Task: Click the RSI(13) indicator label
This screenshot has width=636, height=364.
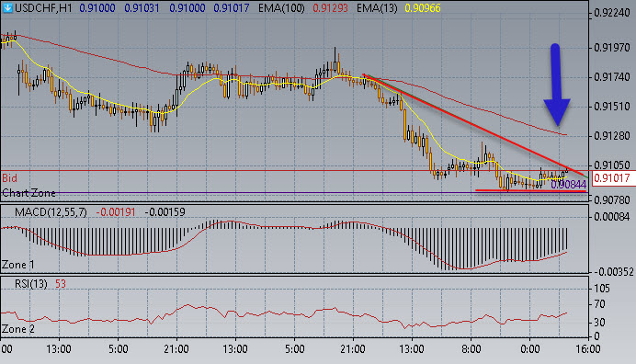Action: [x=31, y=284]
